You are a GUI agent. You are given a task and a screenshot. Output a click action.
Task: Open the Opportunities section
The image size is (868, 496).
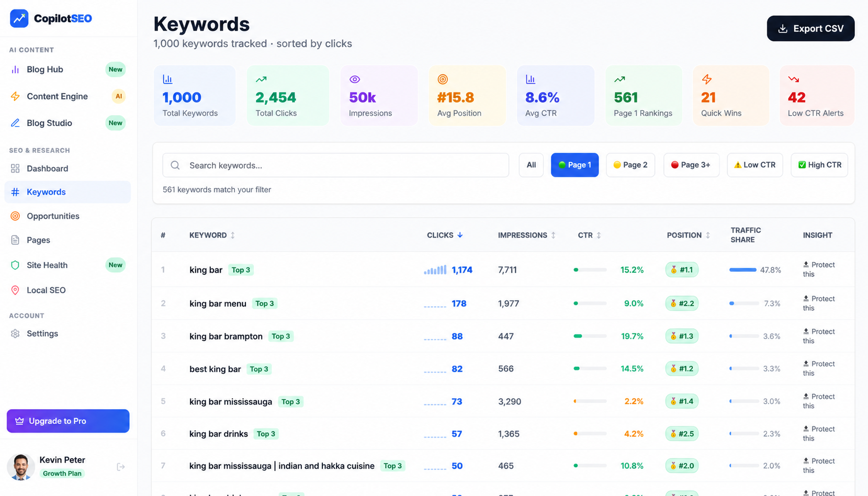click(67, 216)
